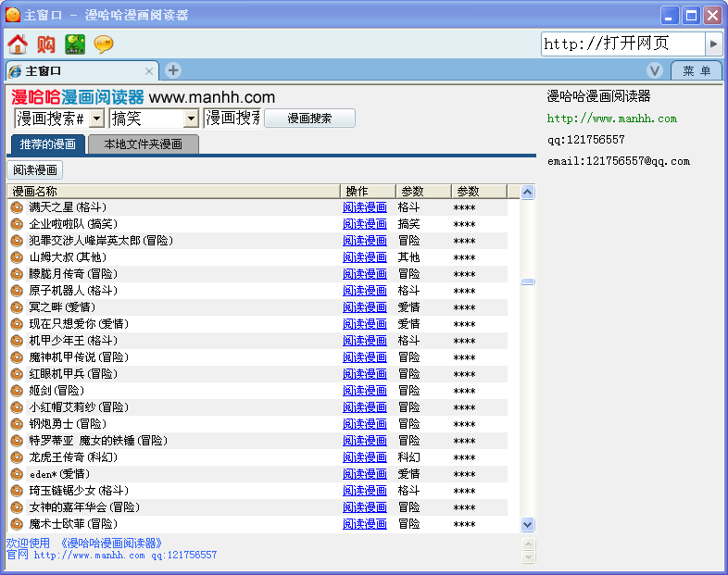728x575 pixels.
Task: Click the yellow chat bubble icon
Action: coord(104,44)
